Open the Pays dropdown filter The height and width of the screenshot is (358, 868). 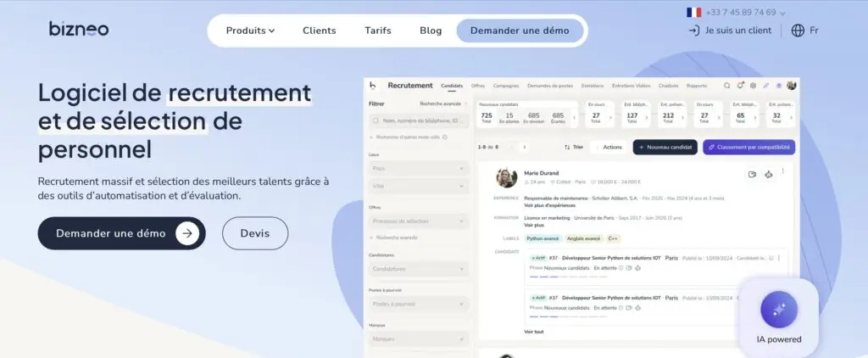[419, 168]
